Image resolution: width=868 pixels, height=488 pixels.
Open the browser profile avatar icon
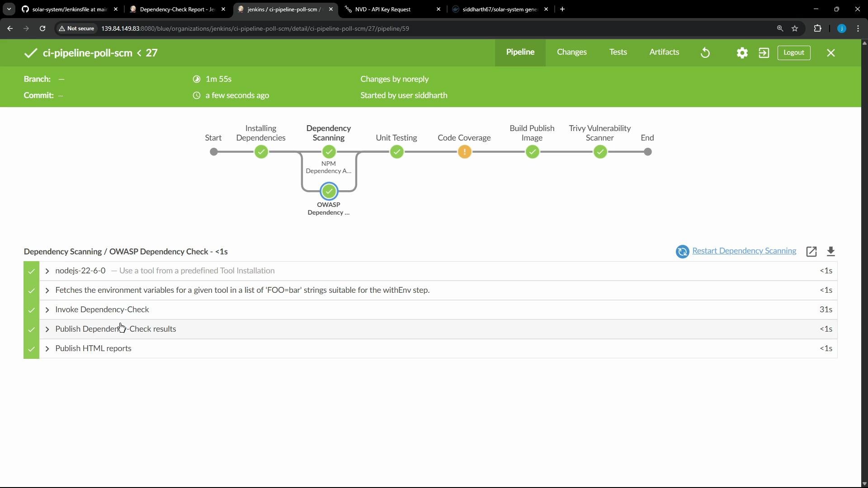tap(842, 28)
